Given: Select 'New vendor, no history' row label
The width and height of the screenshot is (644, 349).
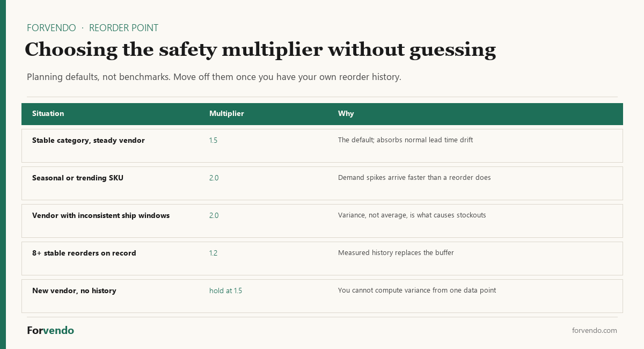Looking at the screenshot, I should click(74, 290).
